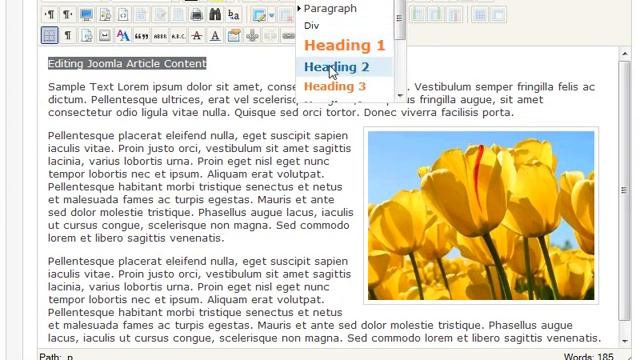
Task: Click the insert column after icon
Action: [436, 15]
